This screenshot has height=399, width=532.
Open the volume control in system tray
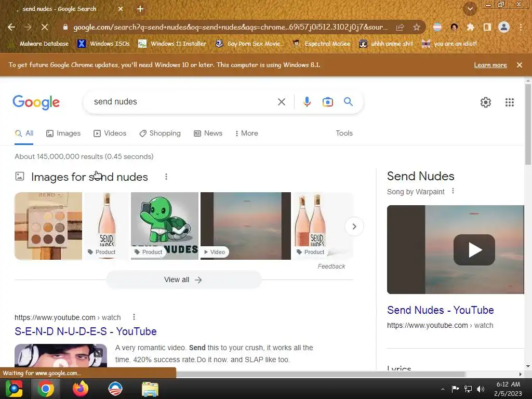click(x=481, y=389)
